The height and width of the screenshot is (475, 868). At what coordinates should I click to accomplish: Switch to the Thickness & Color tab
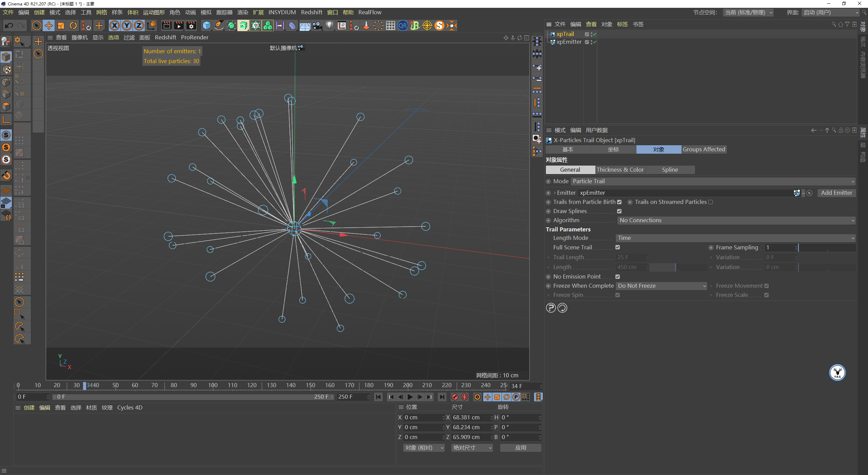[620, 170]
